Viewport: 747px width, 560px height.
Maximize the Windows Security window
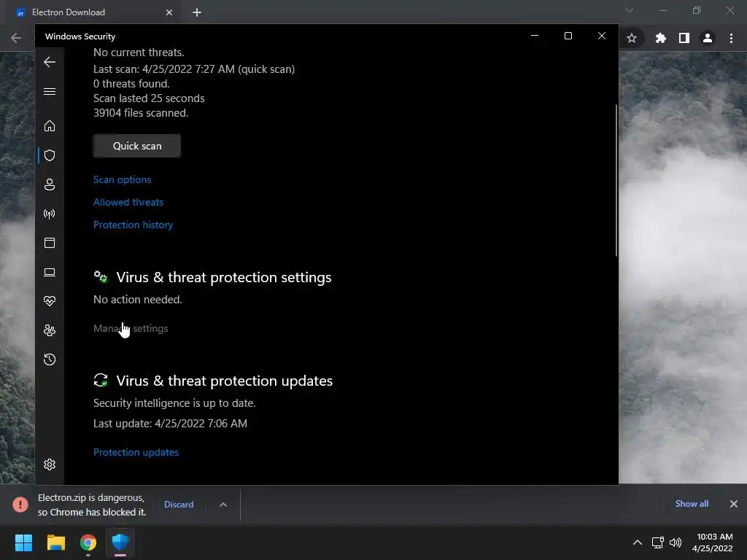(568, 36)
